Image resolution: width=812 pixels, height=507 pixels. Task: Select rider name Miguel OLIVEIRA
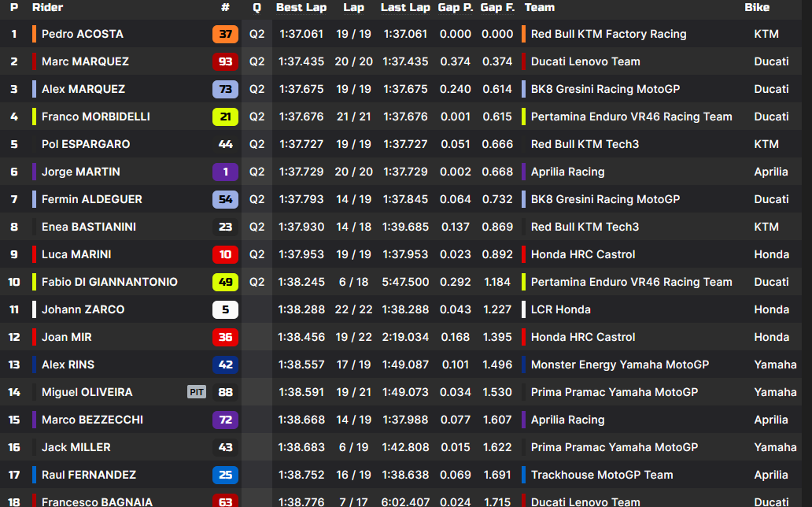87,392
